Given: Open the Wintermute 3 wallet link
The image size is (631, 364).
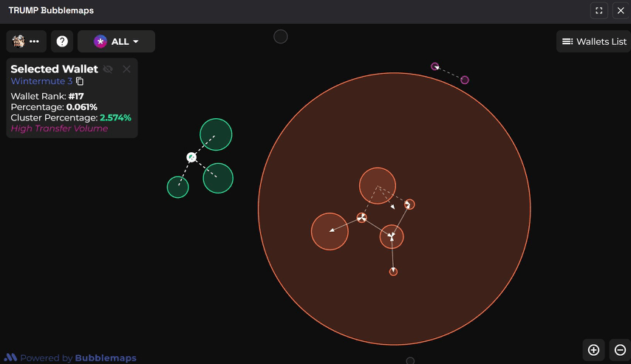Looking at the screenshot, I should (x=41, y=81).
